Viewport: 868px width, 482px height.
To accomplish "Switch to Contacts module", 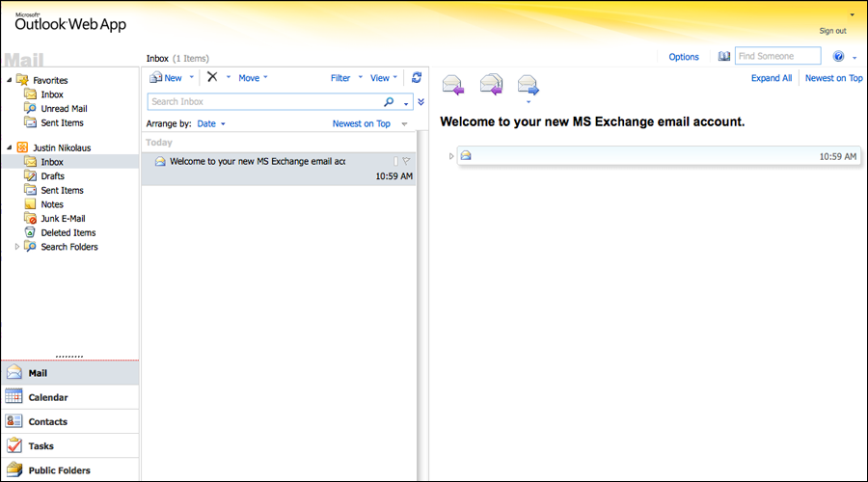I will (69, 421).
